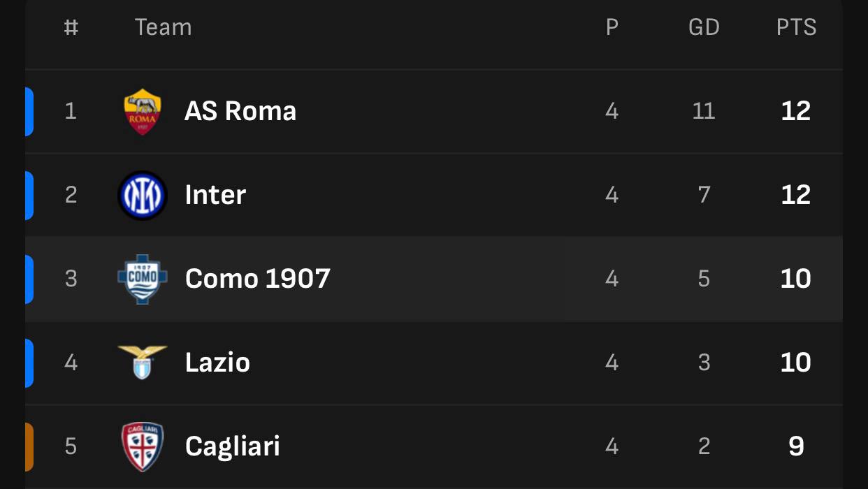Image resolution: width=868 pixels, height=489 pixels.
Task: Click the orange qualification marker beside Cagliari
Action: (x=29, y=446)
